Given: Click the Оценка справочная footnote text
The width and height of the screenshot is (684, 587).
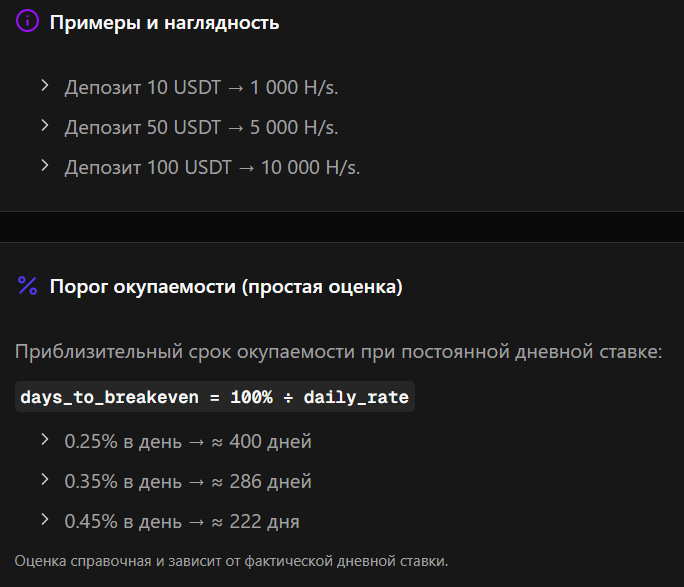Looking at the screenshot, I should pyautogui.click(x=232, y=559).
